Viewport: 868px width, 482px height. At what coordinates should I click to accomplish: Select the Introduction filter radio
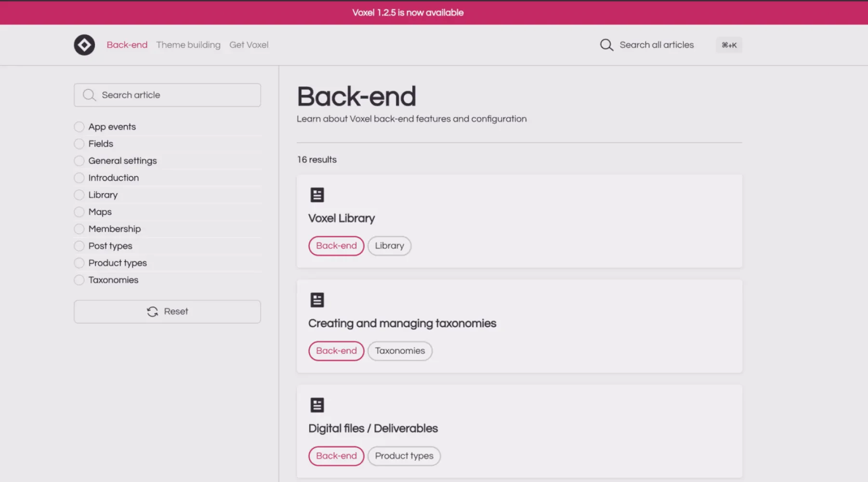coord(79,178)
